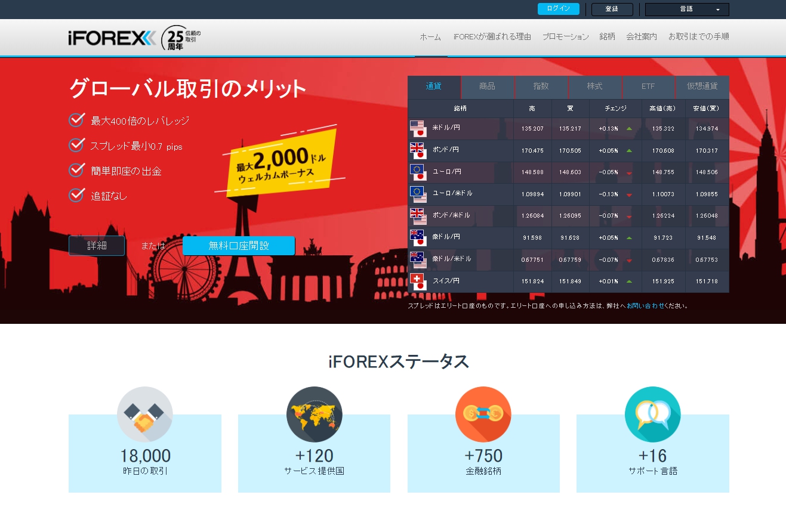Viewport: 786px width, 532px height.
Task: Click the checkmark beside 最大400倍のレバレッジ
Action: tap(76, 120)
